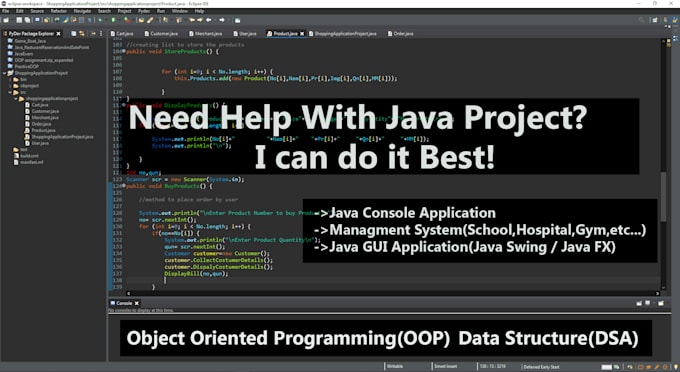Fold the StoreProducts method at line 104
The width and height of the screenshot is (680, 372).
coord(124,52)
